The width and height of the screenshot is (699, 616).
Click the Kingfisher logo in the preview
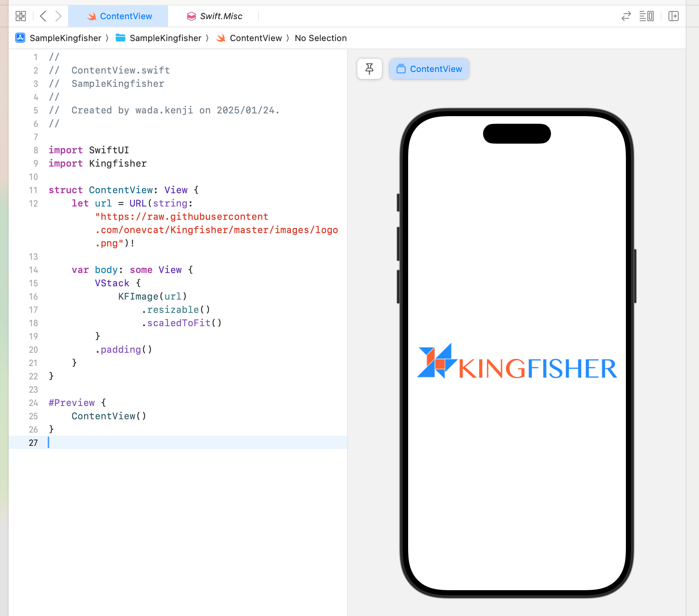[x=517, y=361]
